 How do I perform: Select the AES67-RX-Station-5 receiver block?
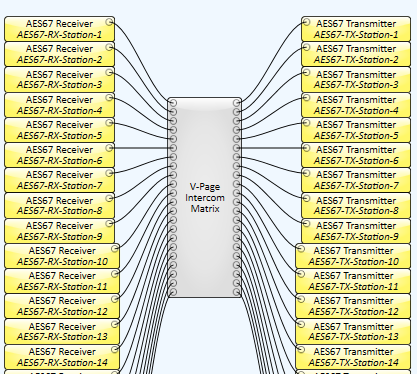pyautogui.click(x=59, y=130)
